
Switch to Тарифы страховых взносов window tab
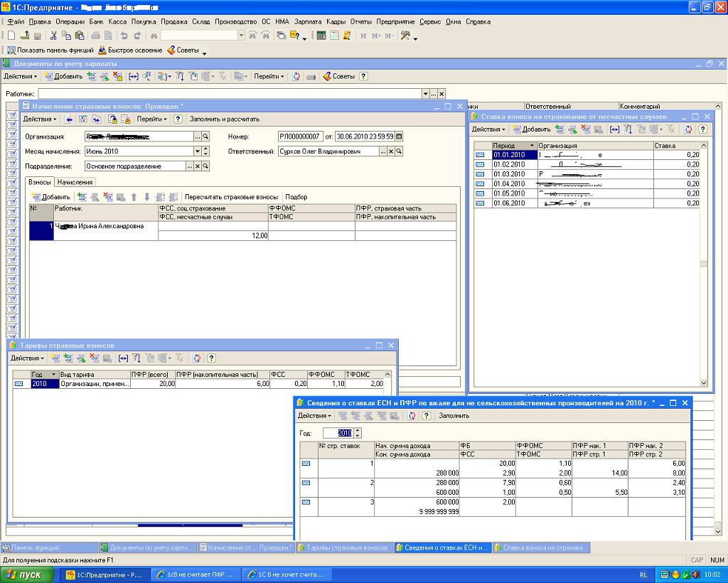(x=344, y=548)
